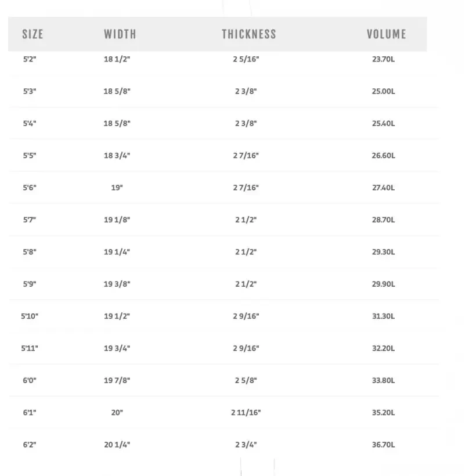Image resolution: width=476 pixels, height=476 pixels.
Task: Click the 2 5/8" thickness value
Action: coord(246,380)
